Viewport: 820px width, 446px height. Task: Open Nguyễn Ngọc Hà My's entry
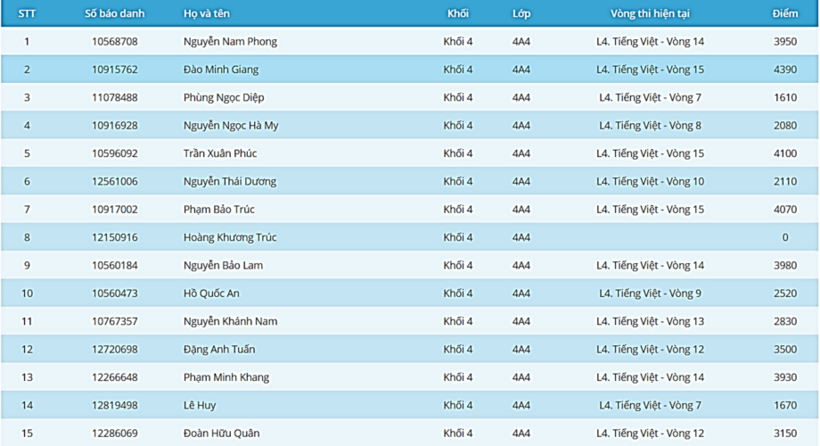231,126
